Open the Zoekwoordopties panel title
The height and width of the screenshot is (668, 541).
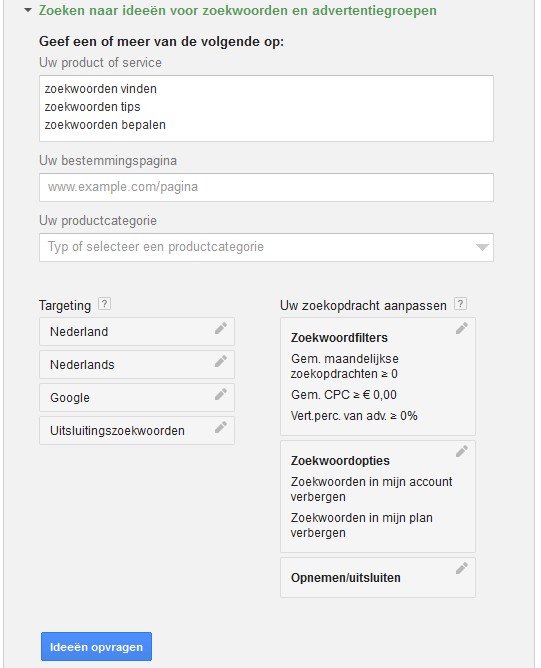[x=340, y=461]
